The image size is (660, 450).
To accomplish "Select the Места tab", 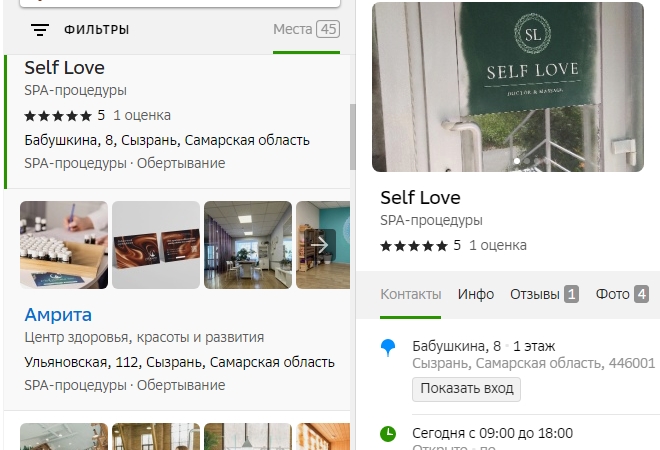I will tap(306, 29).
